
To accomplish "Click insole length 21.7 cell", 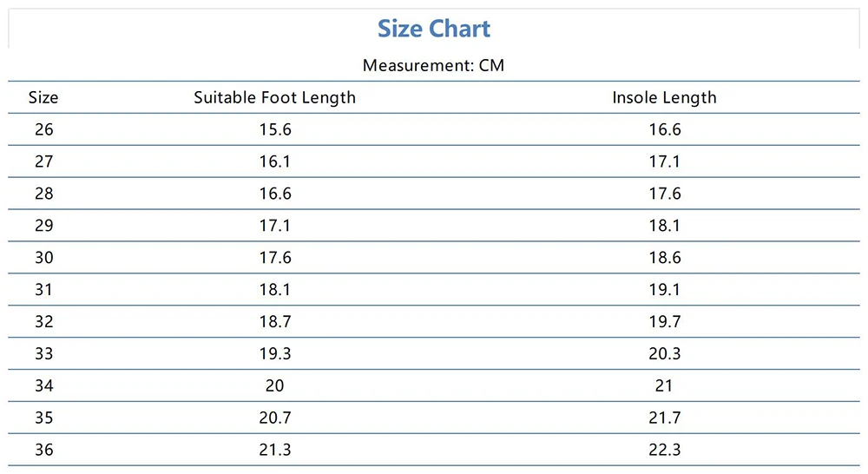I will point(664,418).
